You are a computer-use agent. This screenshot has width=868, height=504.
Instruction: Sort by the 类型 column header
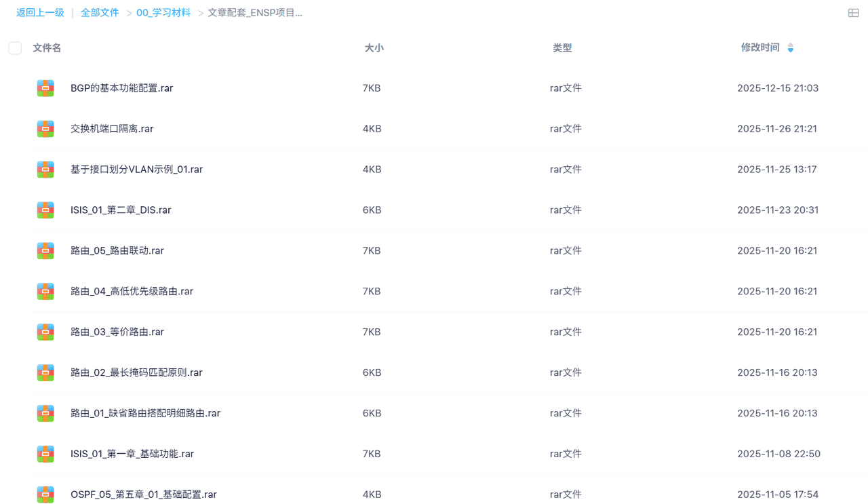(562, 48)
